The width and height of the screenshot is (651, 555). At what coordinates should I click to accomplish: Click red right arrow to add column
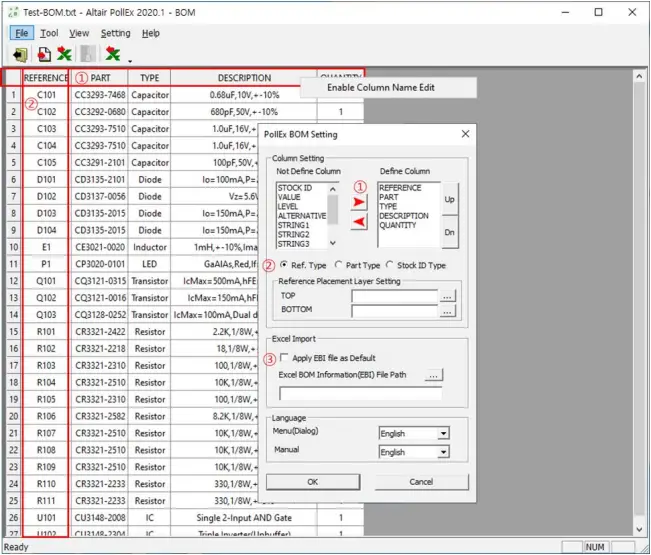360,202
